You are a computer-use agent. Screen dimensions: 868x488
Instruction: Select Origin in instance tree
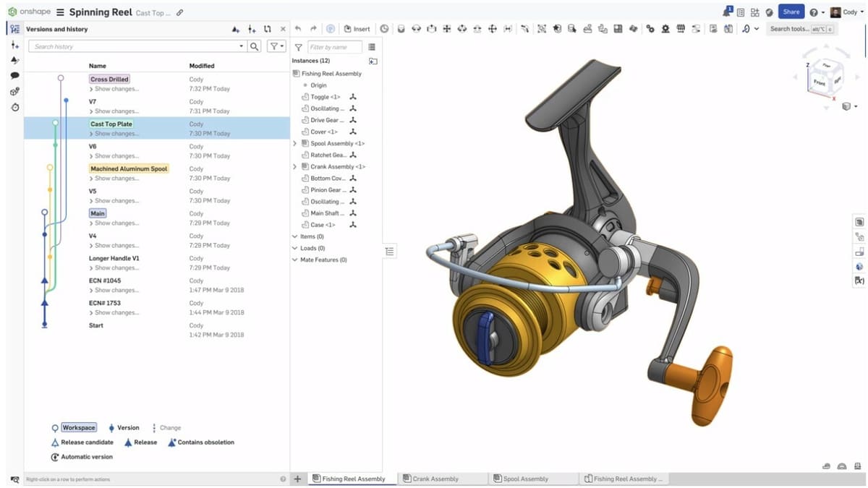tap(318, 85)
